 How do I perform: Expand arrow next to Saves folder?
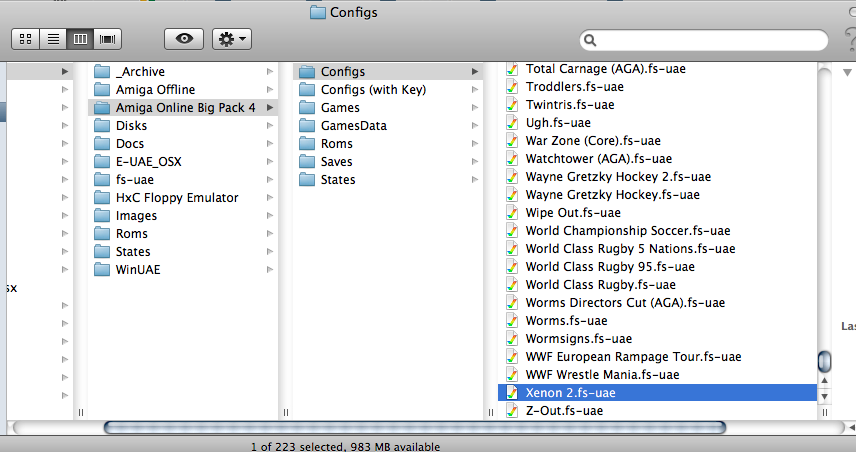475,162
